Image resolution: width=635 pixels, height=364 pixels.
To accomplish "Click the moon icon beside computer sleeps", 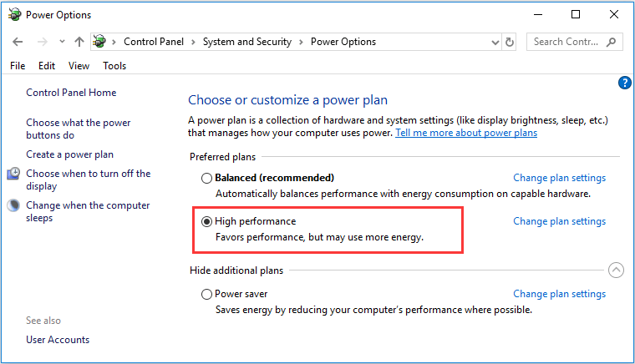I will point(13,205).
